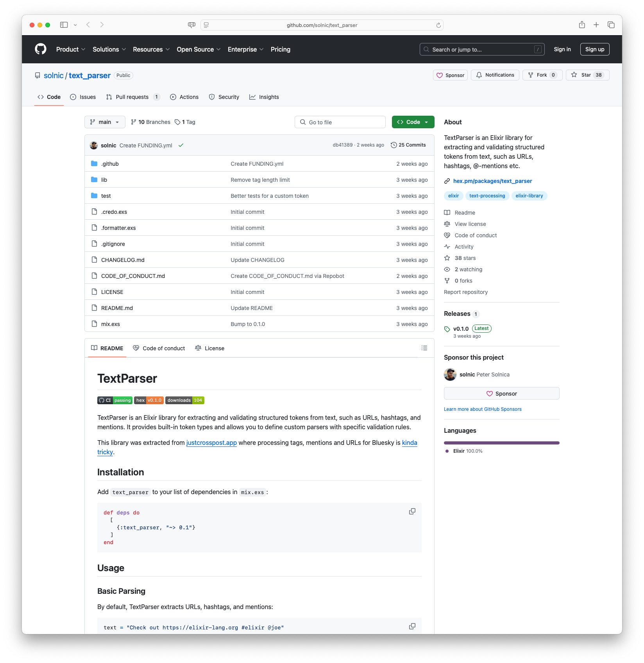This screenshot has width=644, height=663.
Task: Open the justcrosspost.app link
Action: pos(211,443)
